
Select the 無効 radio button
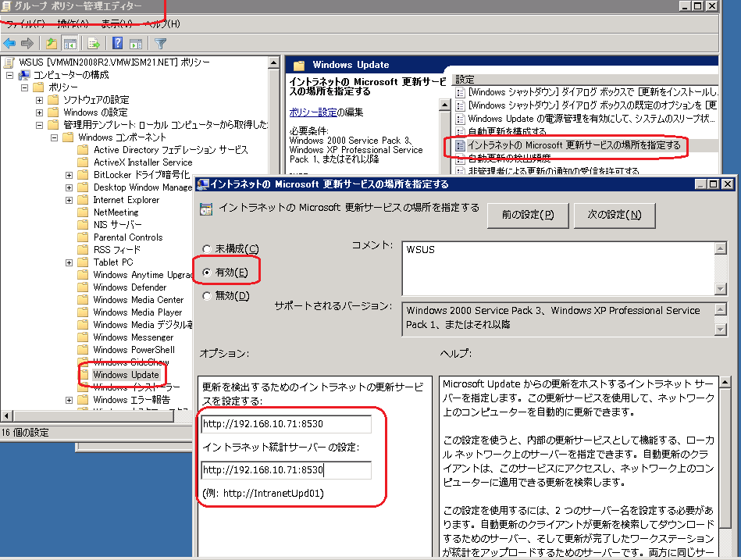(x=207, y=295)
